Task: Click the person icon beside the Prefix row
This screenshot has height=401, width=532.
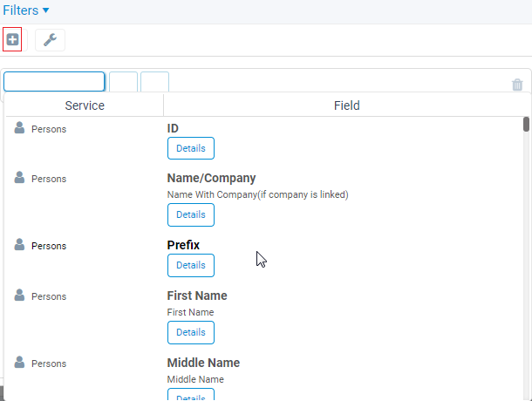Action: click(19, 245)
